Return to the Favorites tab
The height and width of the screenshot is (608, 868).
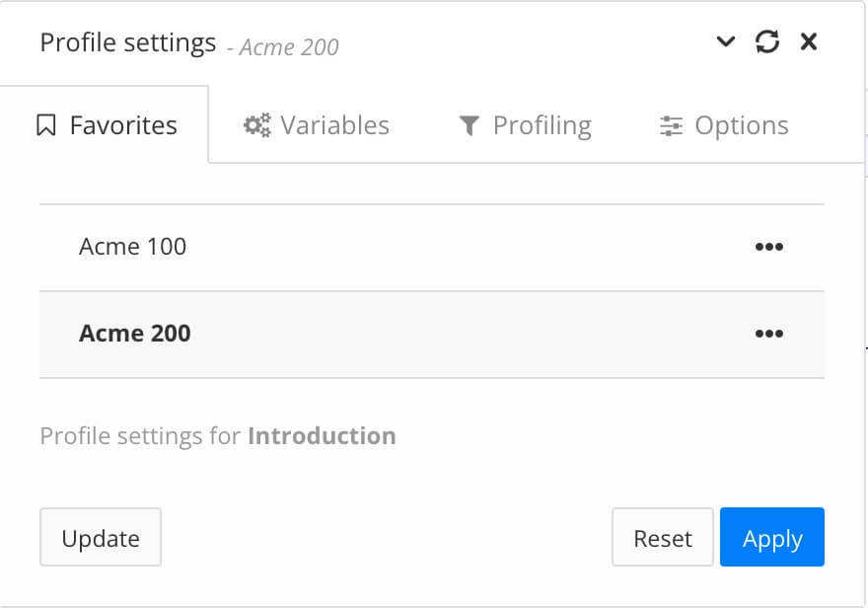(x=122, y=124)
